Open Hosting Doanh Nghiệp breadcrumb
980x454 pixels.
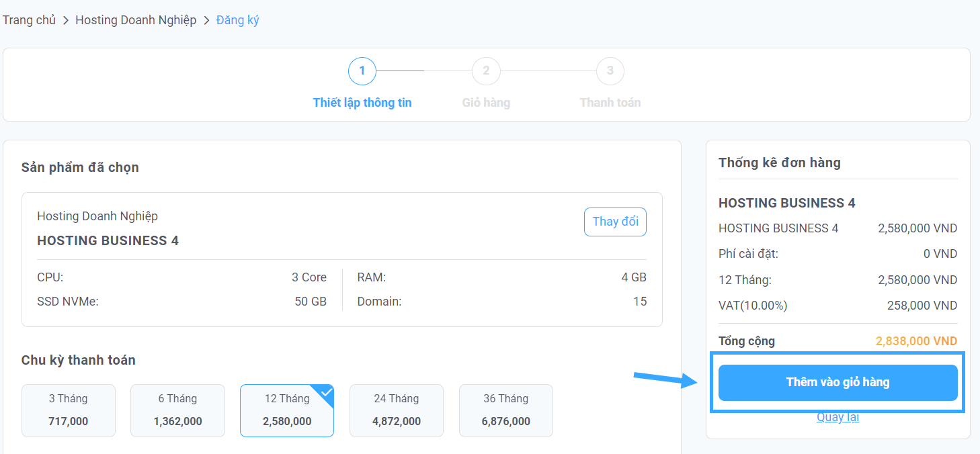tap(136, 20)
